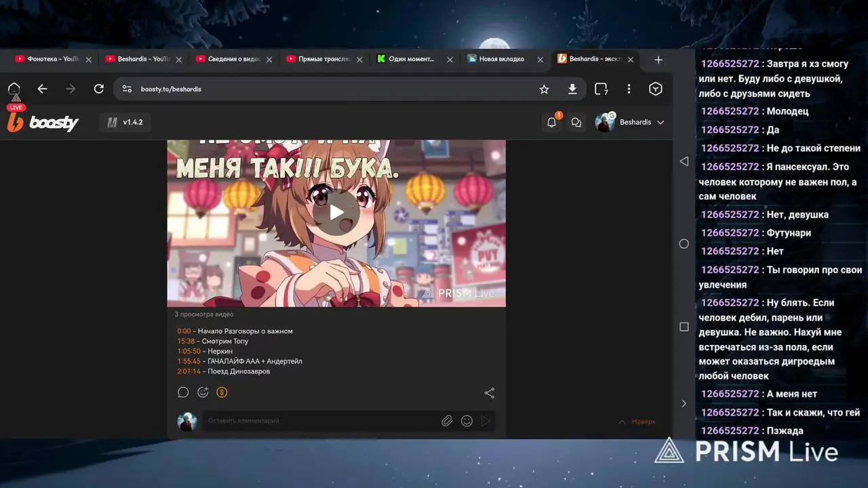Bookmark the page with the star icon
Image resolution: width=868 pixels, height=488 pixels.
544,89
